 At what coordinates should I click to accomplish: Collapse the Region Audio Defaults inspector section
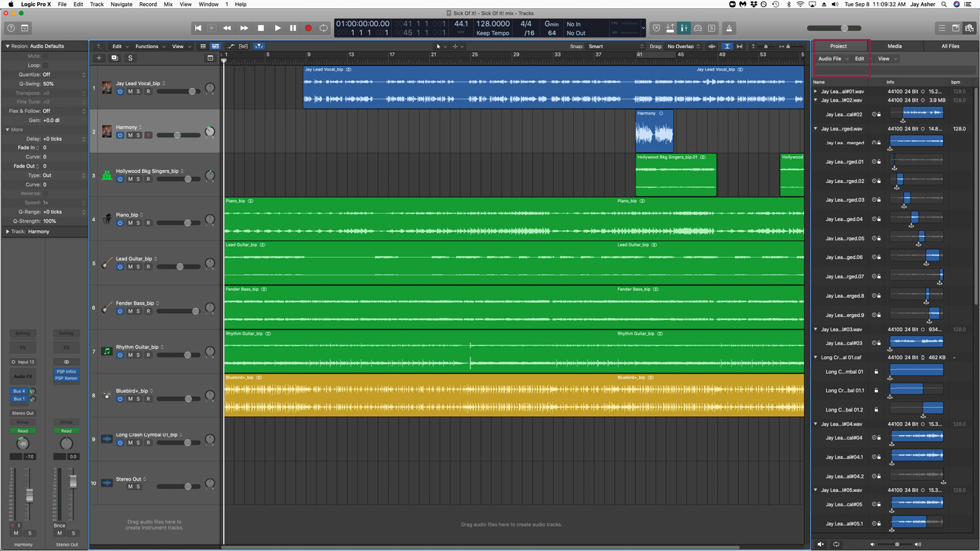coord(7,46)
